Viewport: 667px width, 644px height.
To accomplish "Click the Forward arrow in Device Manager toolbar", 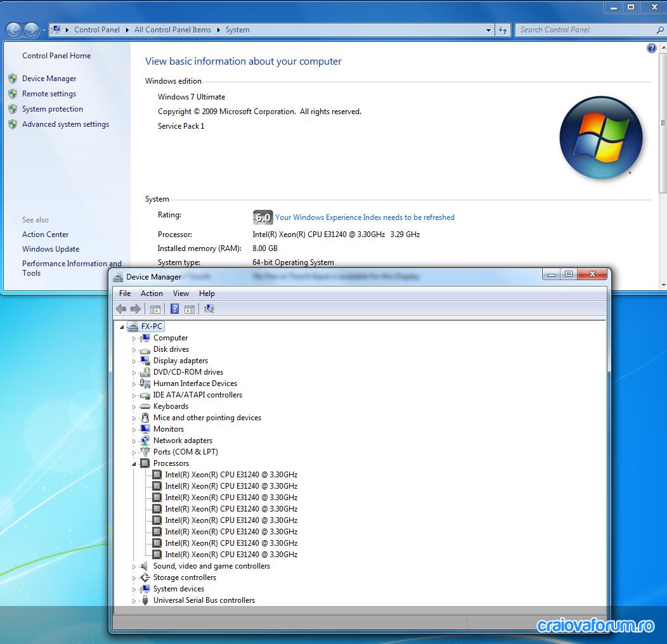I will [135, 309].
